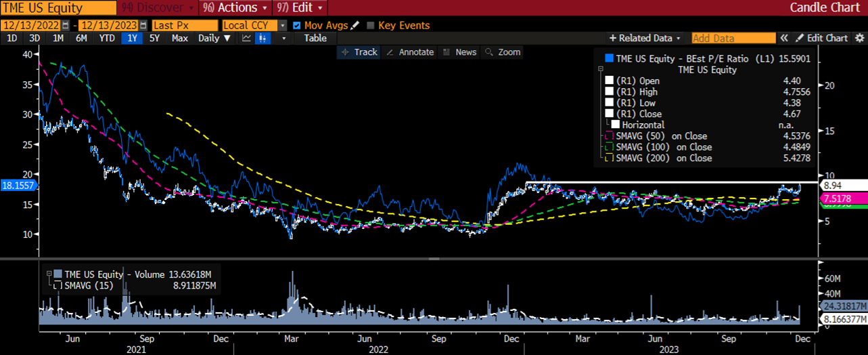Activate the Track crosshair tool
Image resolution: width=868 pixels, height=355 pixels.
click(x=359, y=52)
